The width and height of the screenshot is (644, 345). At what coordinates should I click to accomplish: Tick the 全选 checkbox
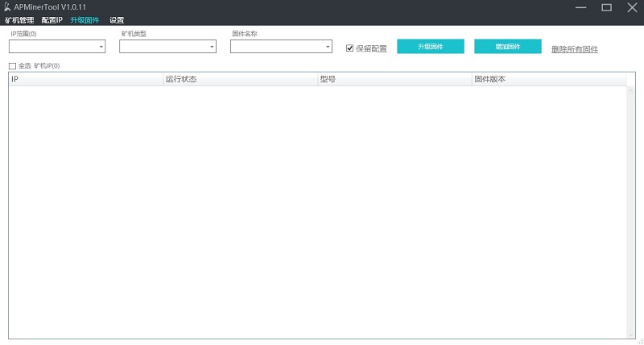tap(12, 66)
